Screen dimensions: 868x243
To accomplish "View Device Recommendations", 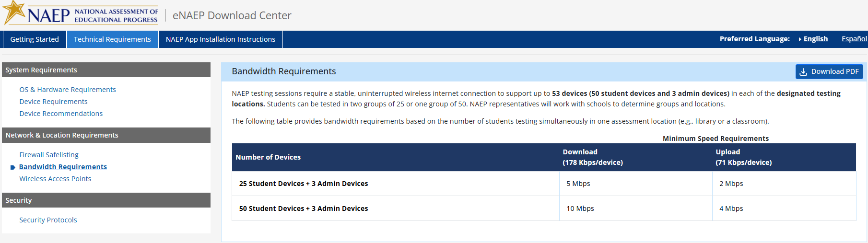I will 61,114.
